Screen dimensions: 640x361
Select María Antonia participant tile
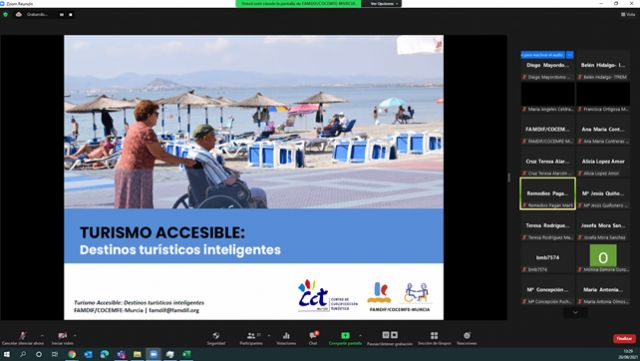603,290
